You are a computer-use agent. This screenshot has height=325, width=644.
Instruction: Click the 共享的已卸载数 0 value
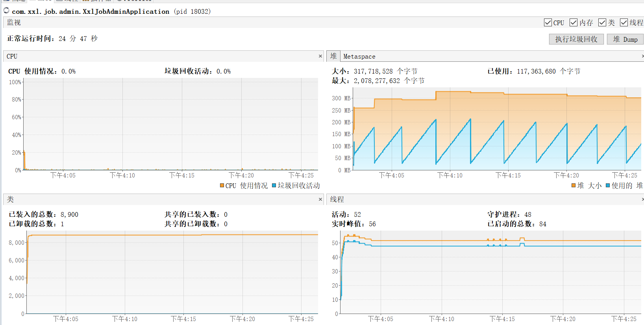[226, 224]
